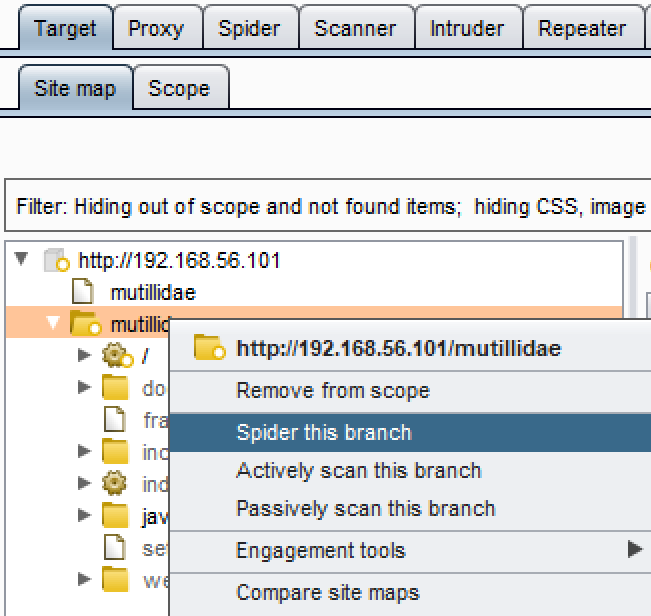
Task: Select the mutillidae file entry
Action: 153,293
